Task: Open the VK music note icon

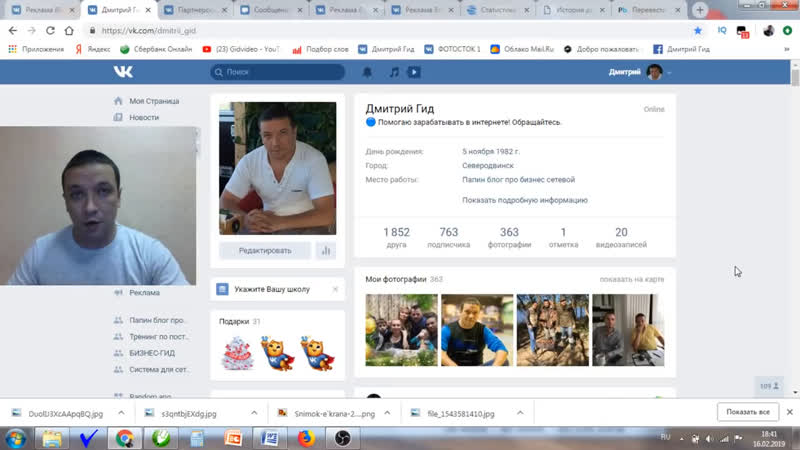Action: click(x=394, y=72)
